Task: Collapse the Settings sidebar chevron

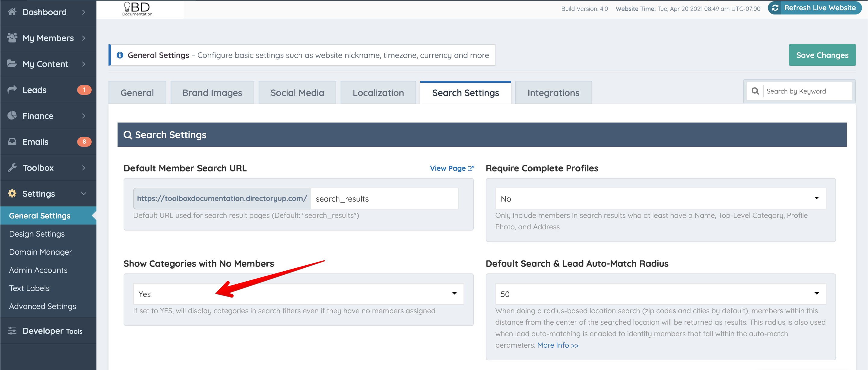Action: point(83,193)
